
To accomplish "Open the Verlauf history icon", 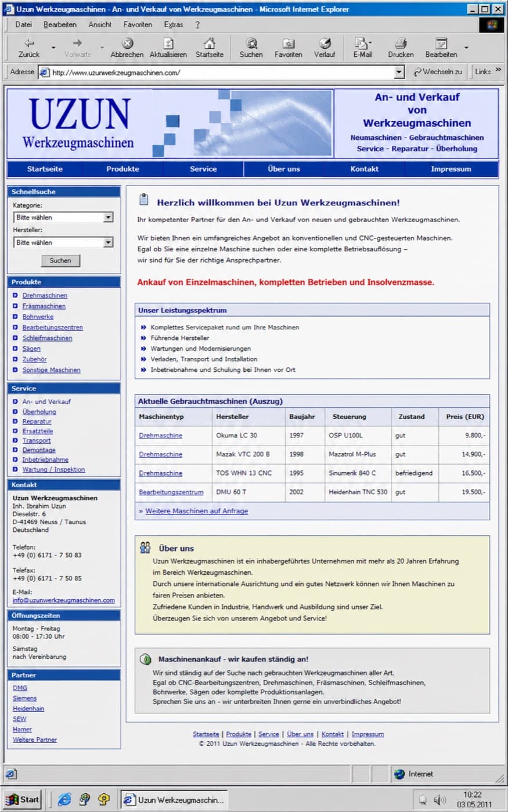I will 325,43.
